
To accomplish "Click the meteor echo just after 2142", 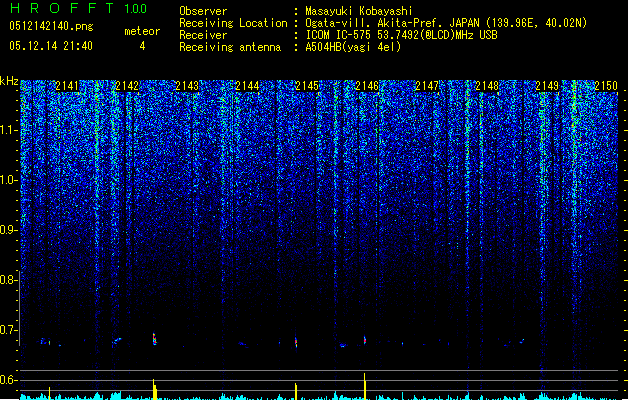I will (154, 339).
